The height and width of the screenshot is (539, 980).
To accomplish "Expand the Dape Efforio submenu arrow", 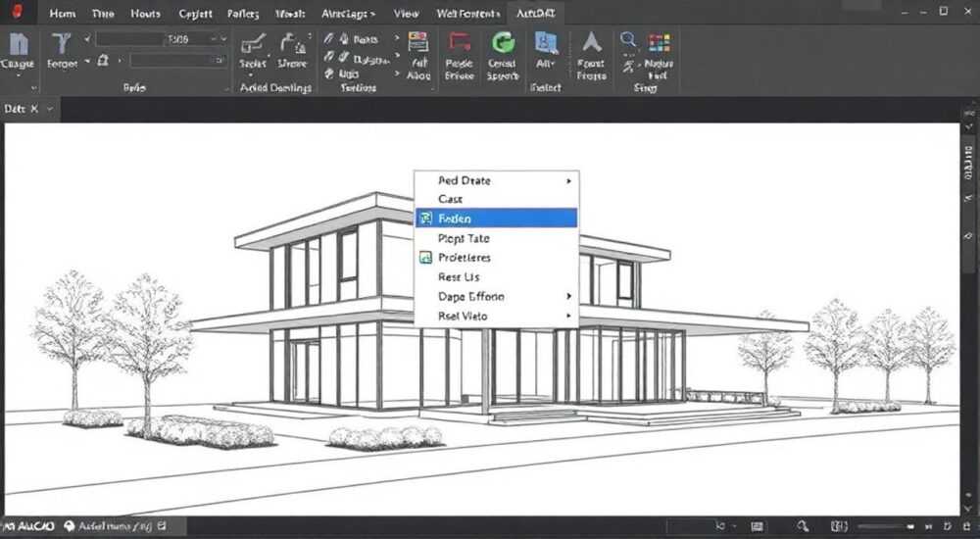I will point(568,296).
